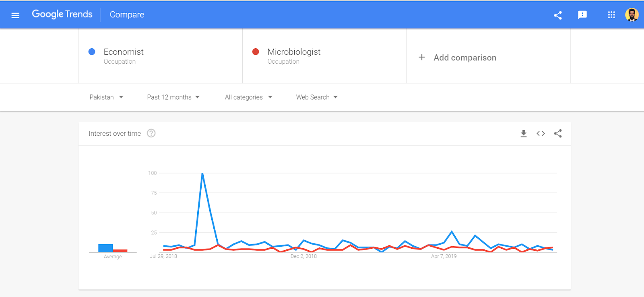
Task: Click the Google Trends logo
Action: point(62,15)
